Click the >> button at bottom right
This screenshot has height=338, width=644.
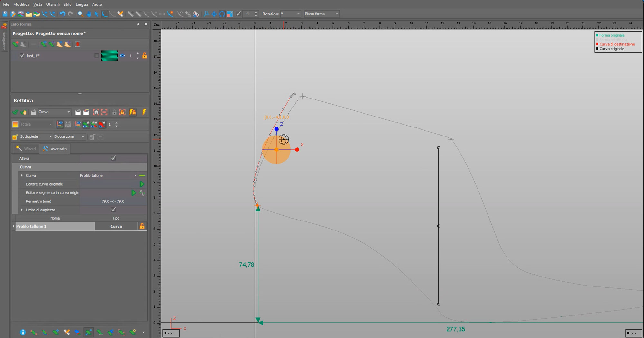click(633, 333)
